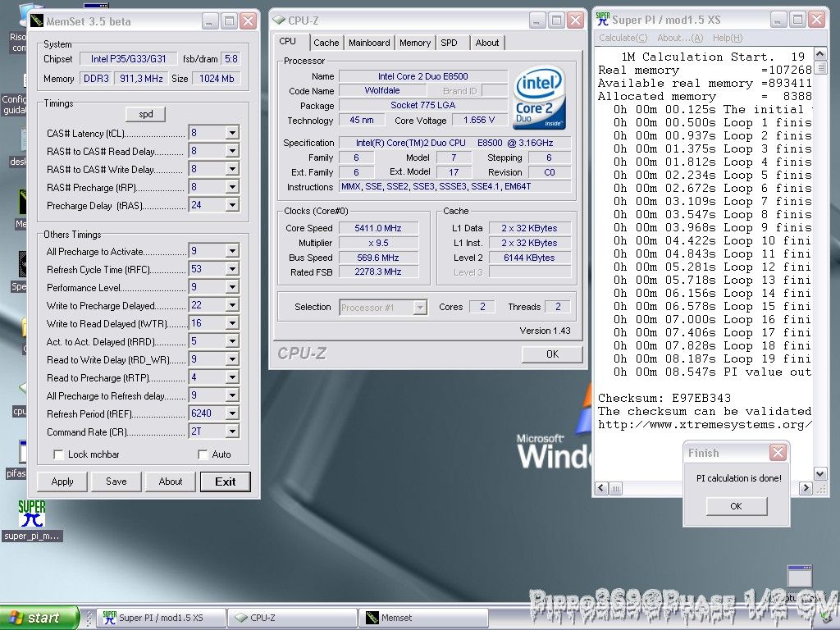The image size is (840, 630).
Task: Close the Finish dialog with X
Action: point(778,453)
